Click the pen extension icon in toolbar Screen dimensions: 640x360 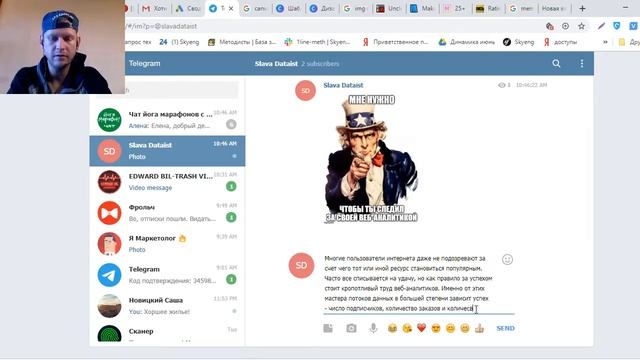tap(601, 26)
